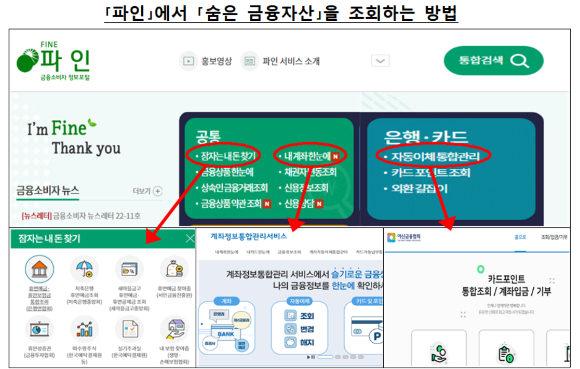Click the 카드포인트 통합조회 / 계좌입금 / 기부 heading
Screen dimensions: 580x369
pos(506,285)
